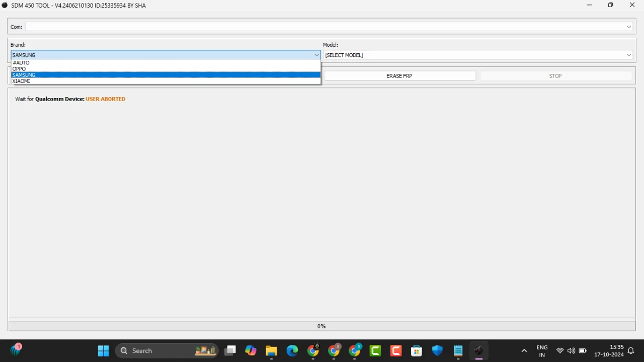Click the USER ABORTED status text
The width and height of the screenshot is (644, 362).
pyautogui.click(x=106, y=99)
